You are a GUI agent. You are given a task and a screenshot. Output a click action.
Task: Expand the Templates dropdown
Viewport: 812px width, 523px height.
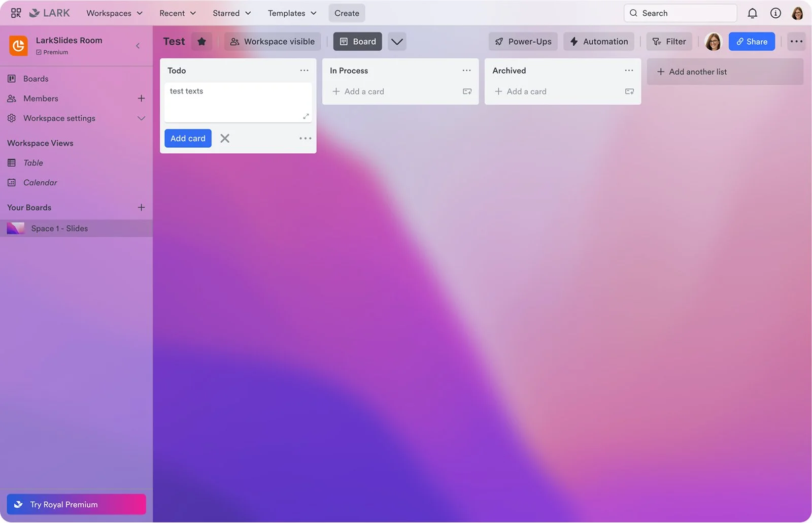coord(292,13)
